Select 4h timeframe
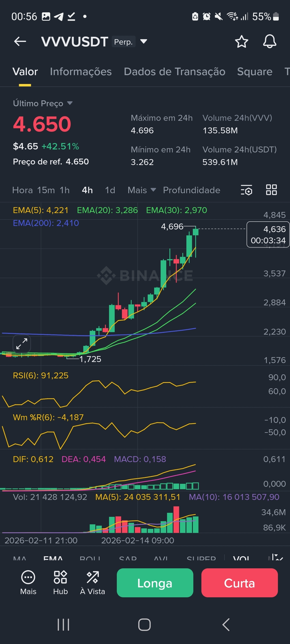The height and width of the screenshot is (644, 290). [x=87, y=190]
